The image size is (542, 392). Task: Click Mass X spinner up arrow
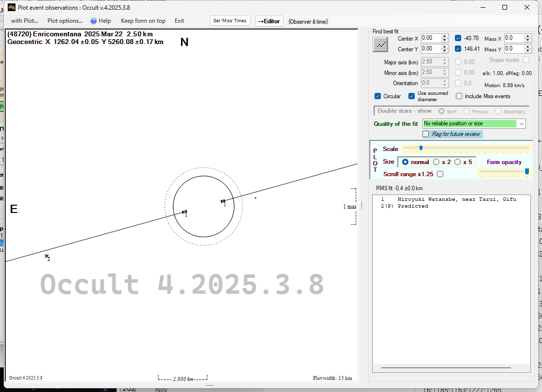[x=528, y=36]
